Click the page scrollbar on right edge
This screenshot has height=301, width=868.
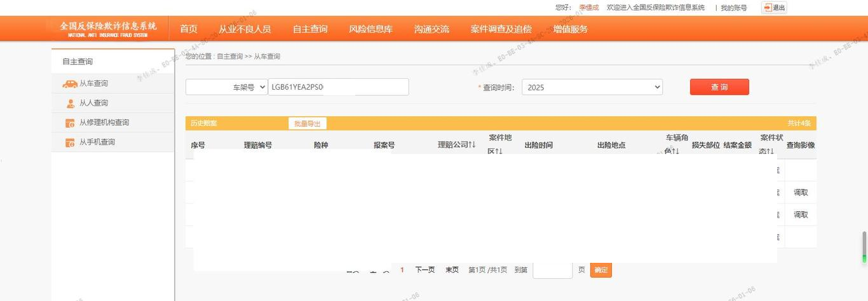(x=864, y=246)
